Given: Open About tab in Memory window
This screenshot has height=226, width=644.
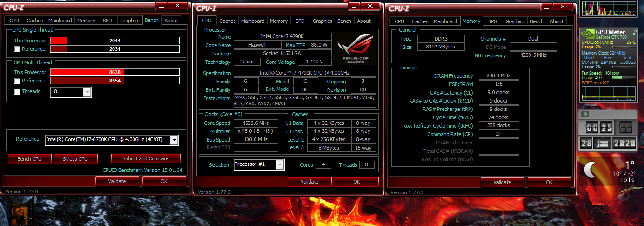Looking at the screenshot, I should [557, 21].
